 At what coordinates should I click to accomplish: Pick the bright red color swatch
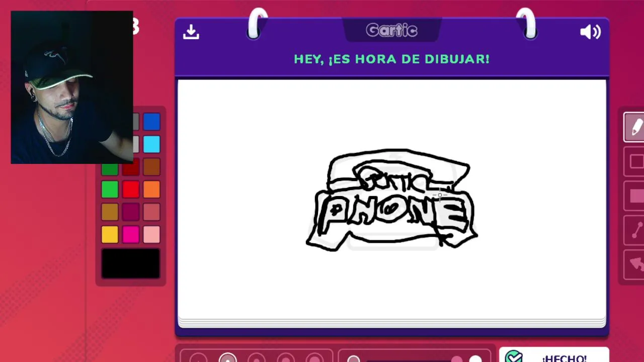[x=130, y=190]
